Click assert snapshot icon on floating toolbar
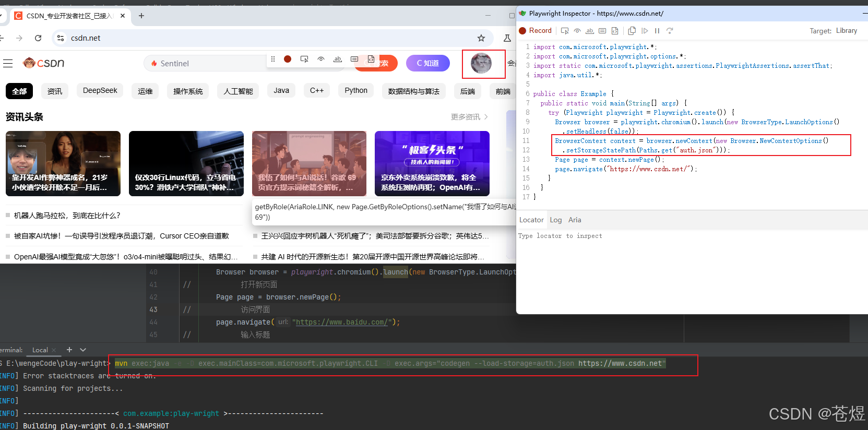The height and width of the screenshot is (430, 868). tap(371, 59)
